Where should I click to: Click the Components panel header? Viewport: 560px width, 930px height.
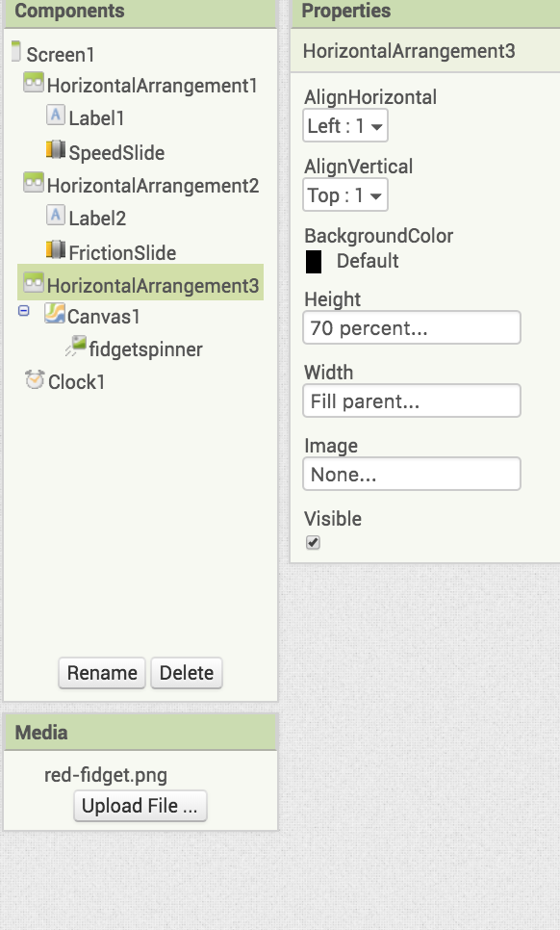point(140,13)
